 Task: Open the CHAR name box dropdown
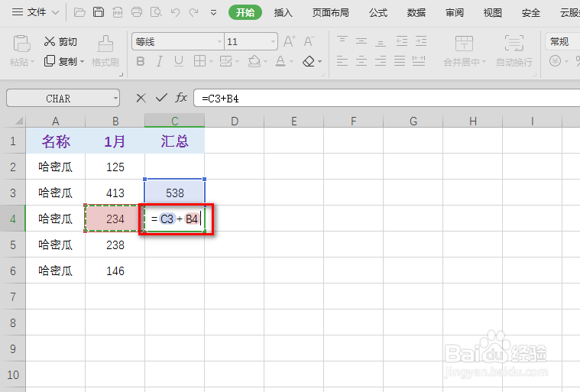pos(115,99)
